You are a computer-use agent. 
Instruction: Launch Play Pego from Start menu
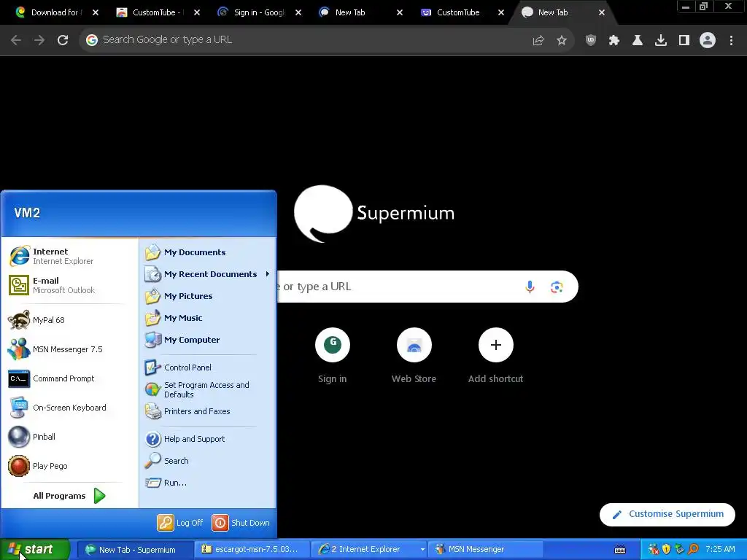[x=69, y=466]
